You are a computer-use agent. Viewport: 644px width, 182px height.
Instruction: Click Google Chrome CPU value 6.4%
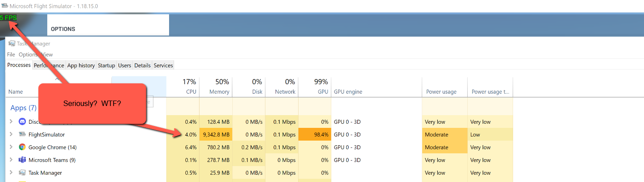click(183, 147)
